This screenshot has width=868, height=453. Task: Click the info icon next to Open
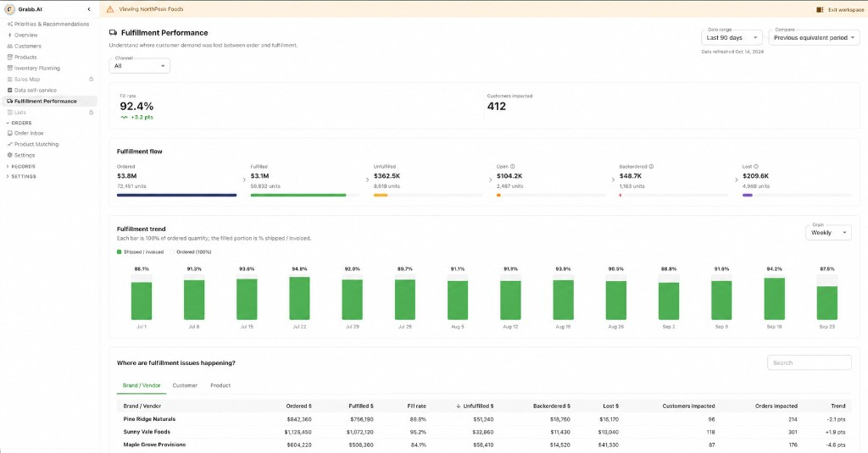pos(513,167)
